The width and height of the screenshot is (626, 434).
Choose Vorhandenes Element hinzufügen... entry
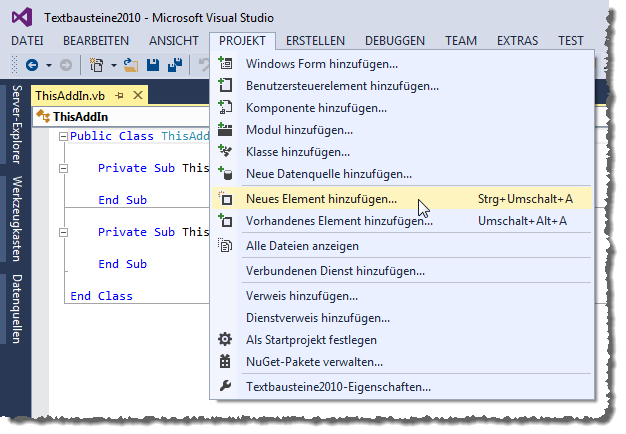click(x=402, y=221)
